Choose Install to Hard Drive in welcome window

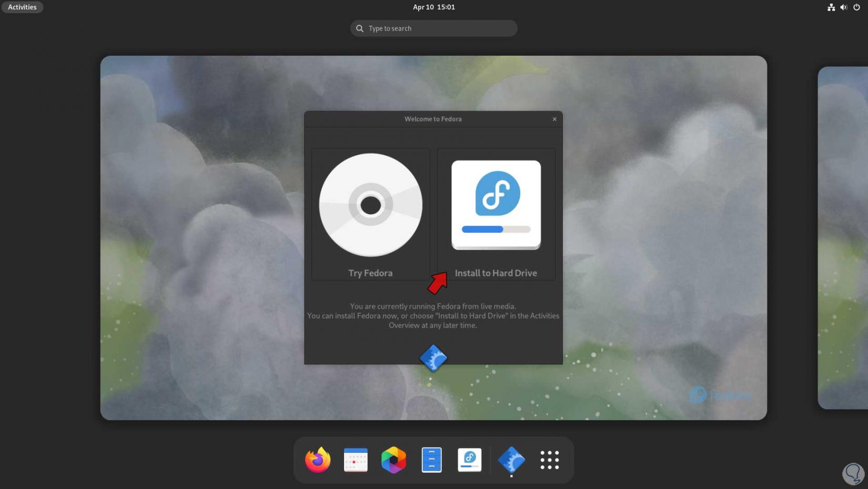coord(496,214)
